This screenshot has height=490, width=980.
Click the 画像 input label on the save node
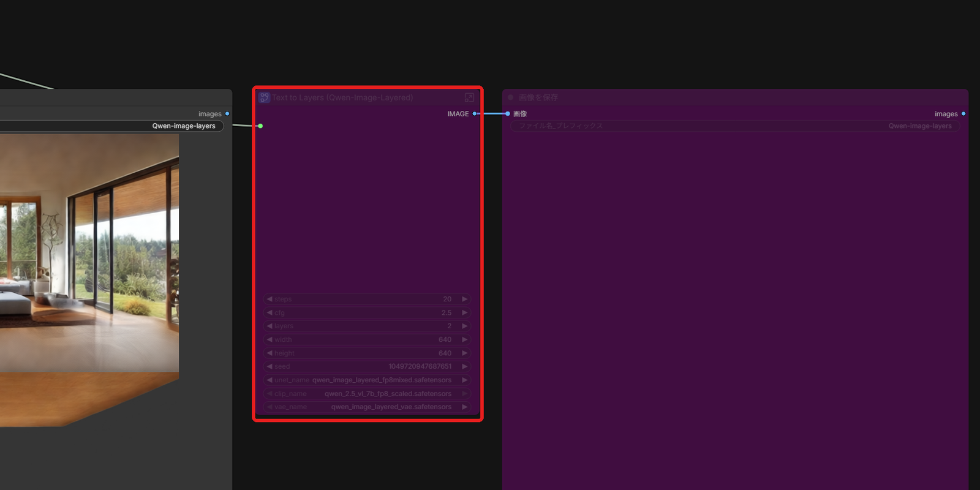[520, 114]
